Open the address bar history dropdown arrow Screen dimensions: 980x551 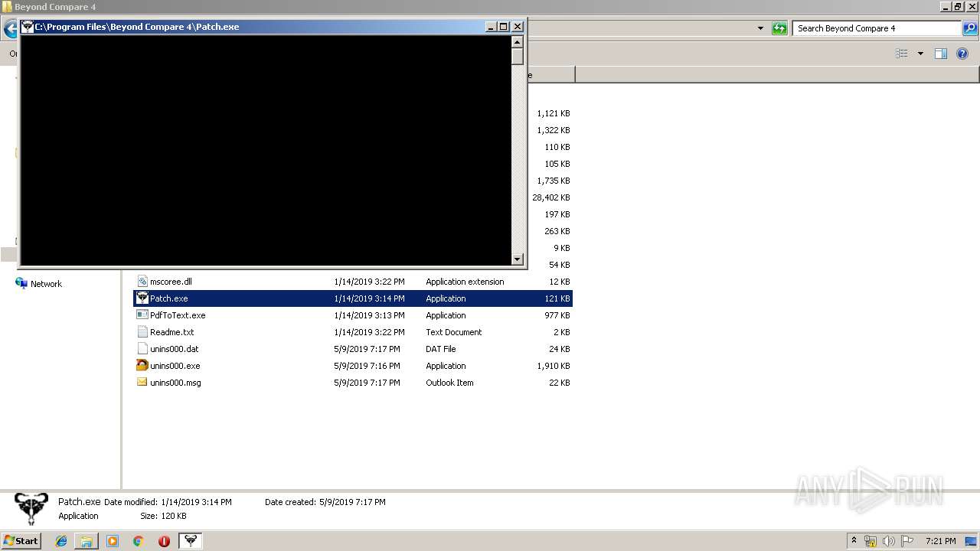tap(760, 28)
